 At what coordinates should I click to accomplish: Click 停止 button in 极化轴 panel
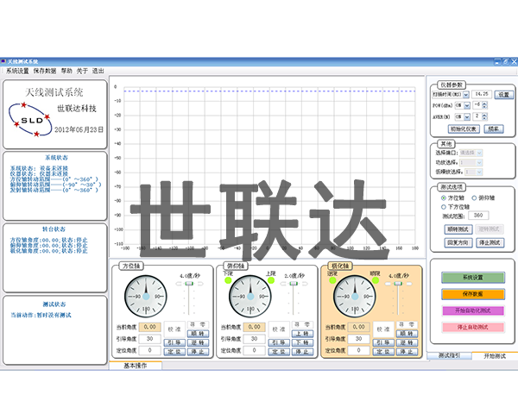coord(407,352)
